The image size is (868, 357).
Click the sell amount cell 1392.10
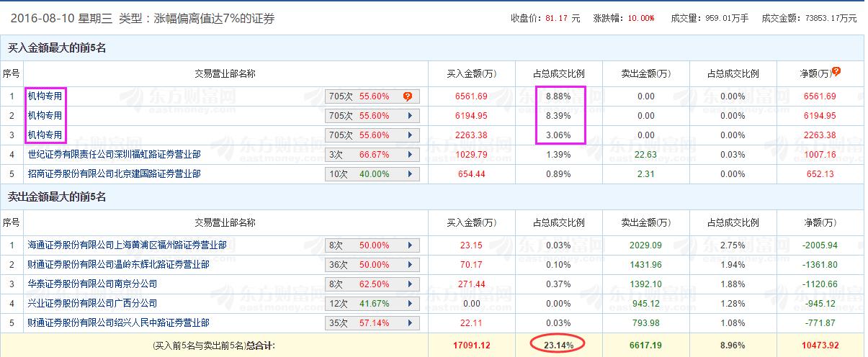(645, 284)
